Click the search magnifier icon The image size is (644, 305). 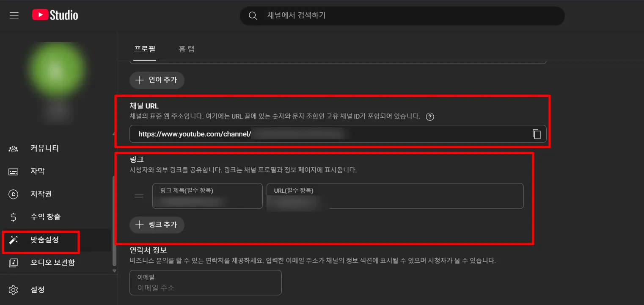[253, 16]
